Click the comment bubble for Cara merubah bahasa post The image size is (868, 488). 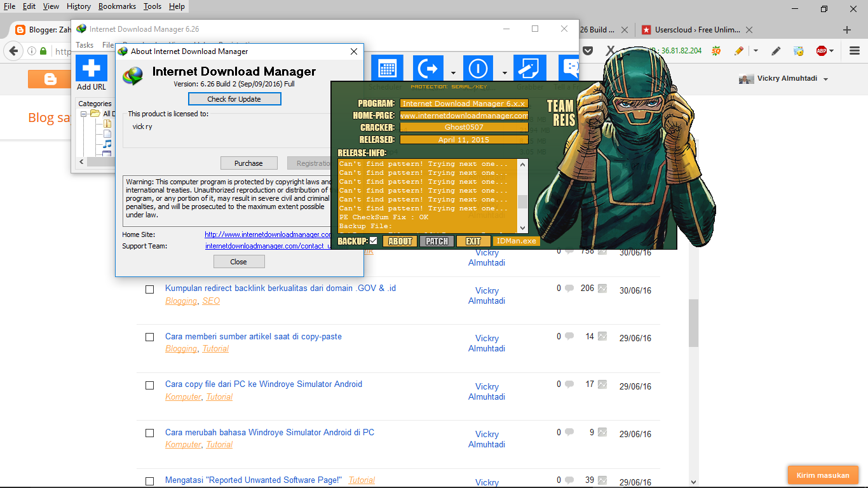pos(569,433)
